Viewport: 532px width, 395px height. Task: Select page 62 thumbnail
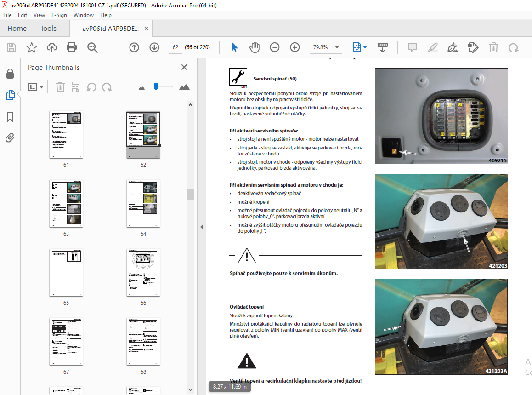pos(143,134)
